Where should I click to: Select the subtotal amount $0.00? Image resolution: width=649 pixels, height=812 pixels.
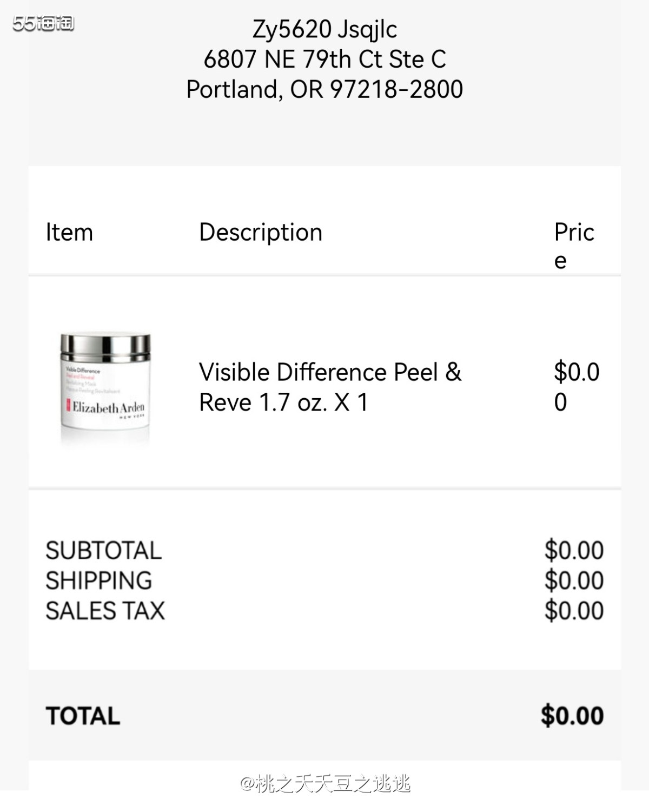pos(574,551)
